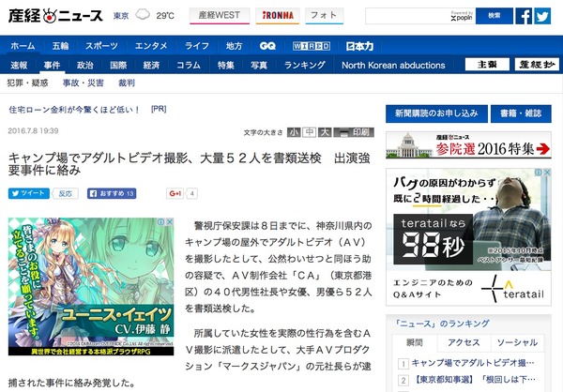Open the 五輪 section
Image resolution: width=563 pixels, height=392 pixels.
[x=60, y=46]
